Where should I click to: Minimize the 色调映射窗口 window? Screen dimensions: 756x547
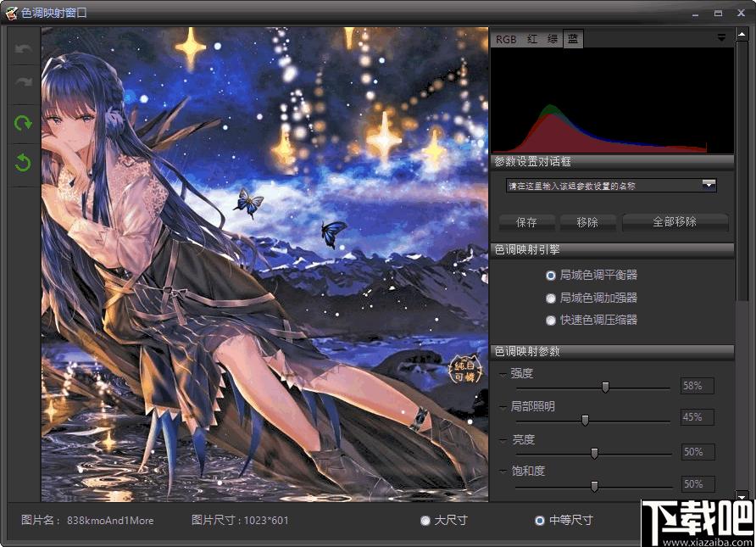695,14
